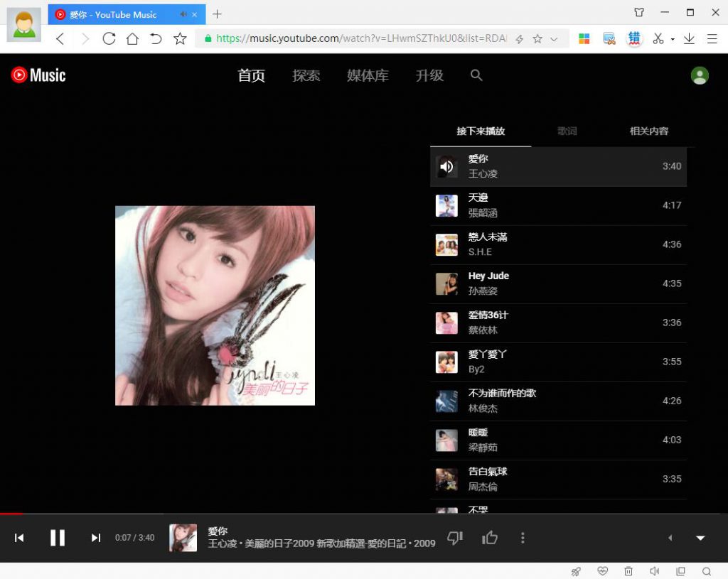Open the browser downloads arrow icon
The image size is (728, 579).
tap(689, 38)
